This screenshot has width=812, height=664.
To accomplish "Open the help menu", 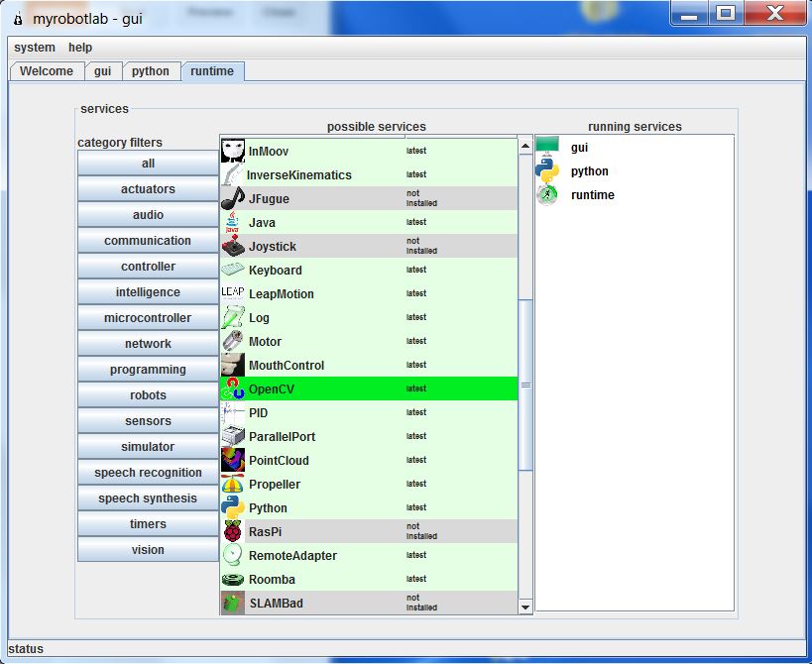I will [x=80, y=48].
